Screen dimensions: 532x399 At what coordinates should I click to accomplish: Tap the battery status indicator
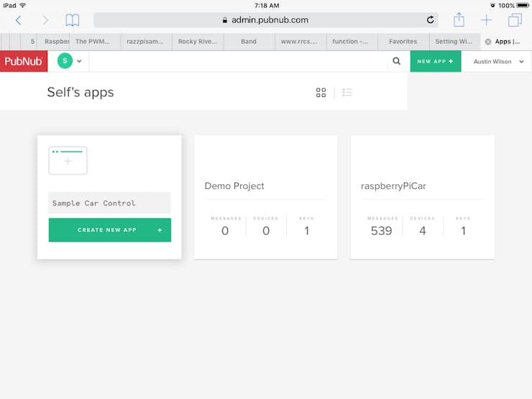tap(522, 6)
